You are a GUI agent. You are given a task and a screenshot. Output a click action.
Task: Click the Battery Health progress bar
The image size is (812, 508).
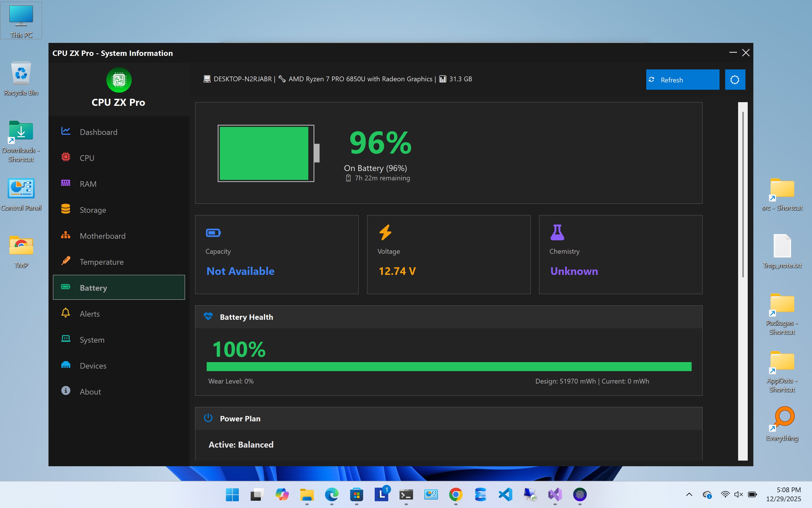tap(449, 367)
